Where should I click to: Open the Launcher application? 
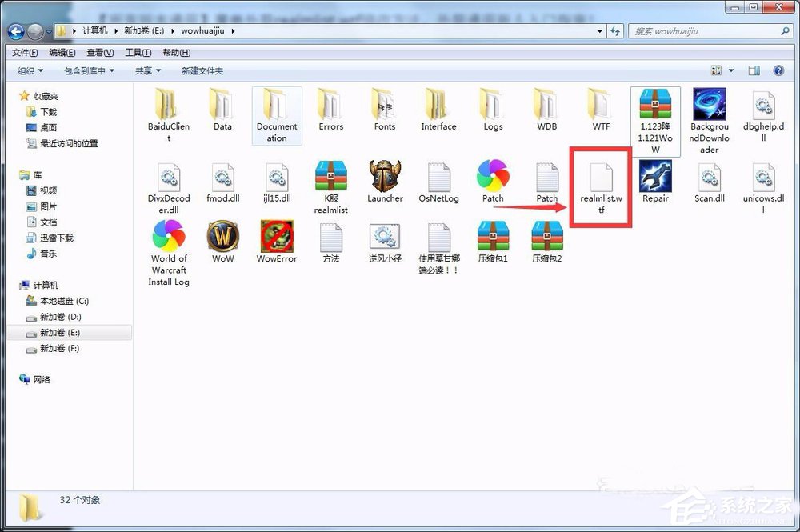(x=385, y=176)
